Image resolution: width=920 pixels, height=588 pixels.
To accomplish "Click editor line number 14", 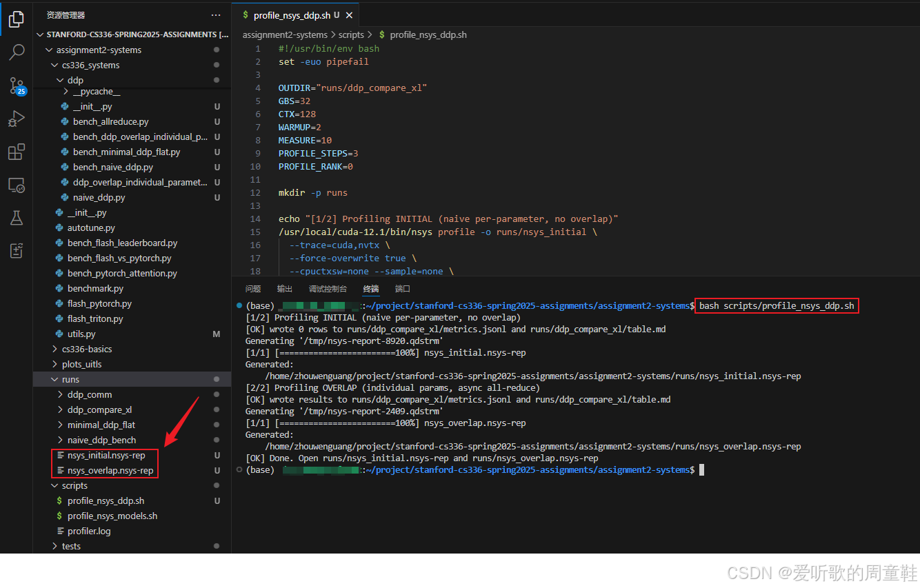I will pyautogui.click(x=255, y=219).
